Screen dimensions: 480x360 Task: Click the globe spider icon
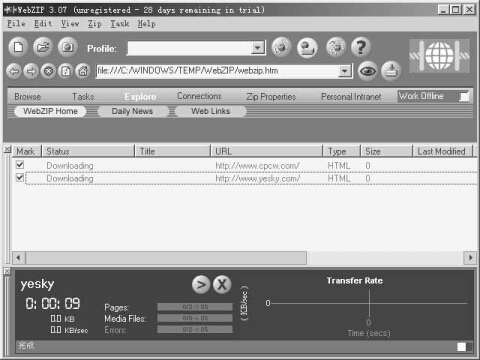tap(336, 47)
